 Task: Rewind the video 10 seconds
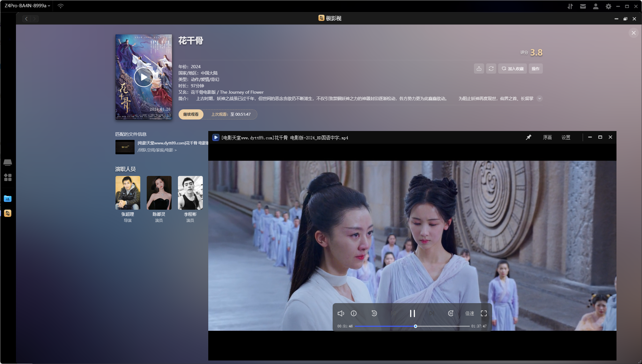(374, 313)
